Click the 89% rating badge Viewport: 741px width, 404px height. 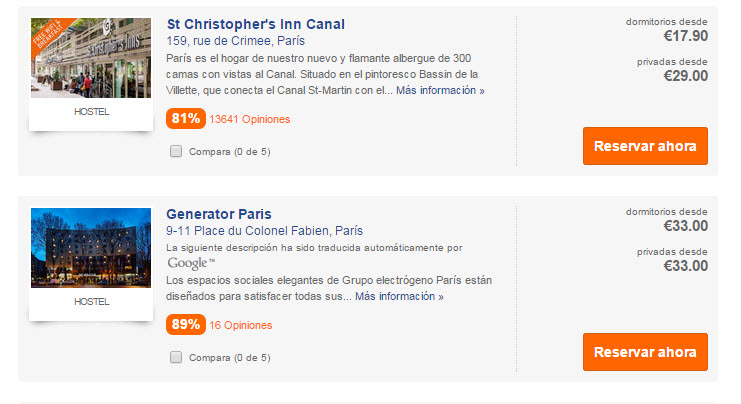click(x=186, y=325)
